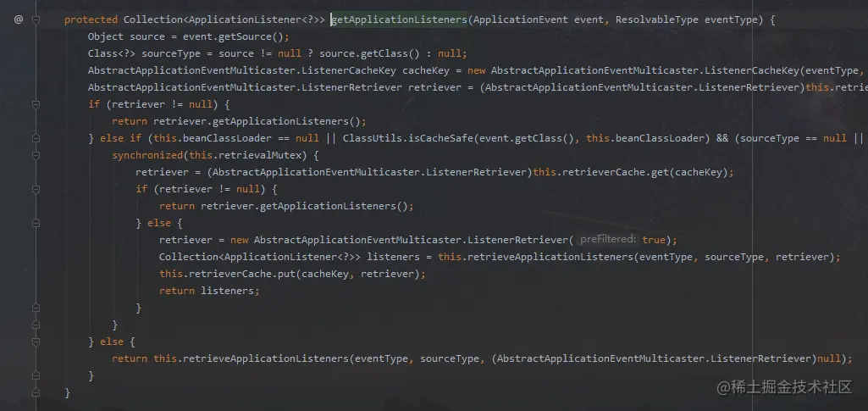Click the protected keyword
868x411 pixels.
(91, 20)
